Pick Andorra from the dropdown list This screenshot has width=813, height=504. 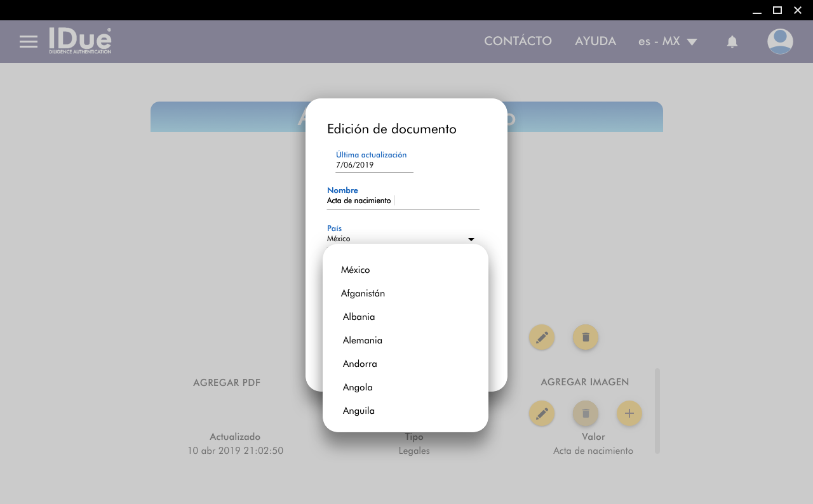(359, 364)
